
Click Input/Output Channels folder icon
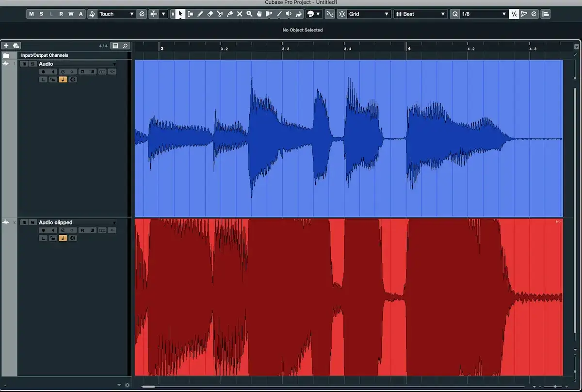[6, 55]
